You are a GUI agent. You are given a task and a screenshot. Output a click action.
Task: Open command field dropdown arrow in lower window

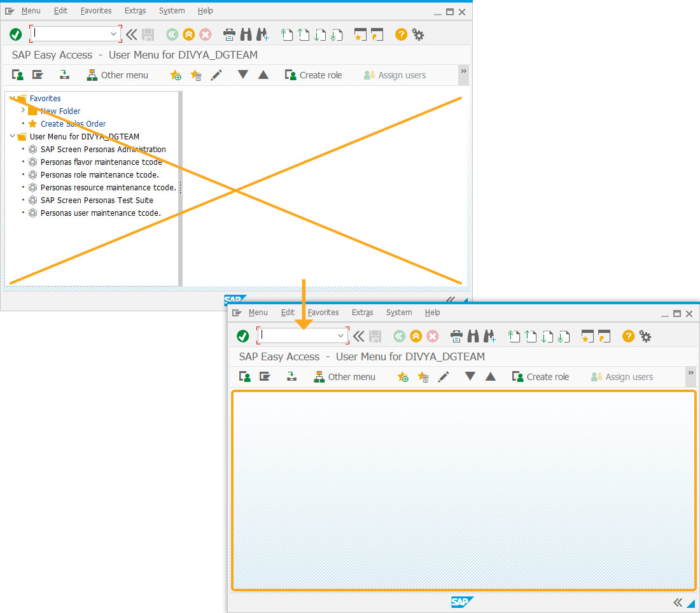pyautogui.click(x=340, y=335)
